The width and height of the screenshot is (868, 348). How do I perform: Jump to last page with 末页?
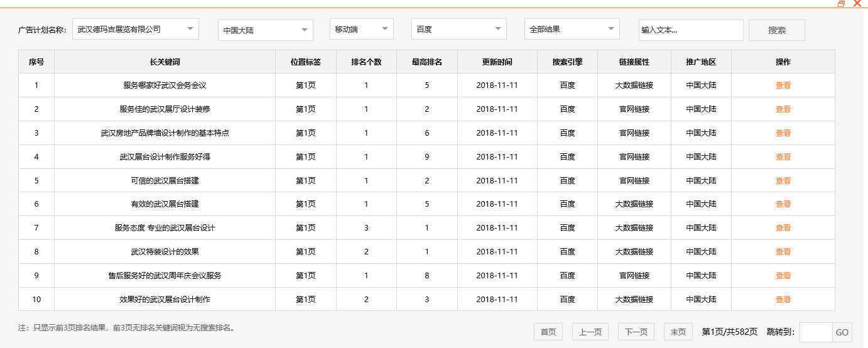[678, 332]
